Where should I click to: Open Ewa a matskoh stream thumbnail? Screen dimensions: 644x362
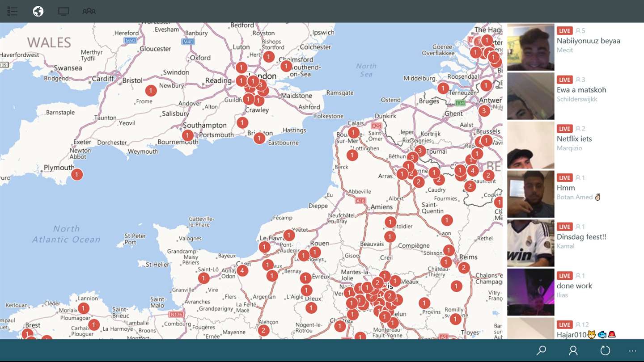(531, 96)
